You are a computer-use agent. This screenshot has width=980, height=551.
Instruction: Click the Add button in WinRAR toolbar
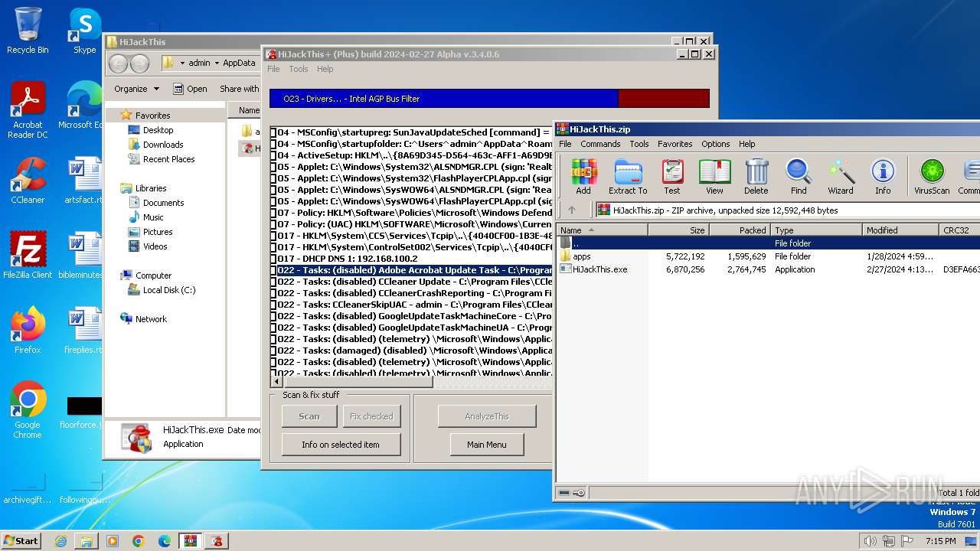(x=583, y=177)
